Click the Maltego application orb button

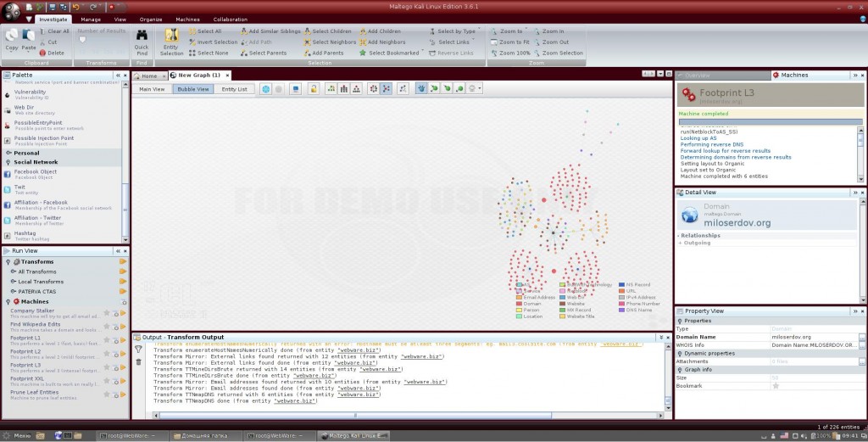pyautogui.click(x=11, y=10)
